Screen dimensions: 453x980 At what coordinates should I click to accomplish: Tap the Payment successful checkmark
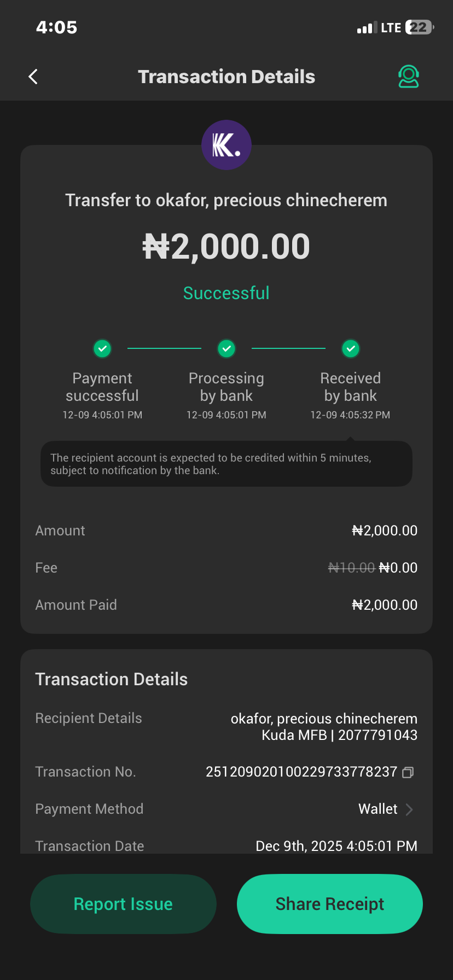(102, 348)
